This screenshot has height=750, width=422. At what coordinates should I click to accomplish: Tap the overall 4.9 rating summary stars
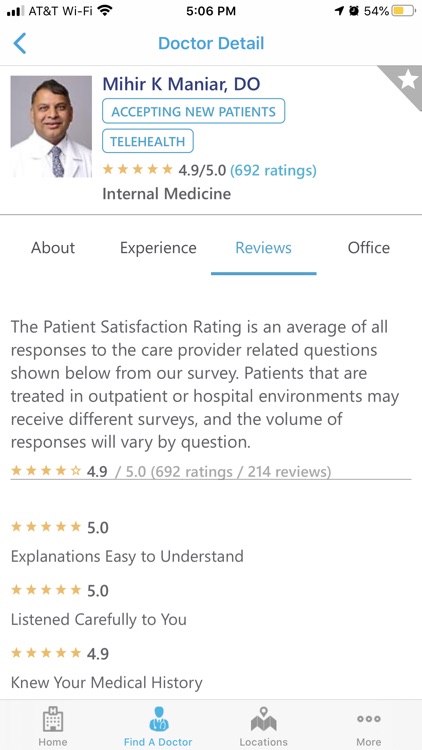(x=46, y=471)
